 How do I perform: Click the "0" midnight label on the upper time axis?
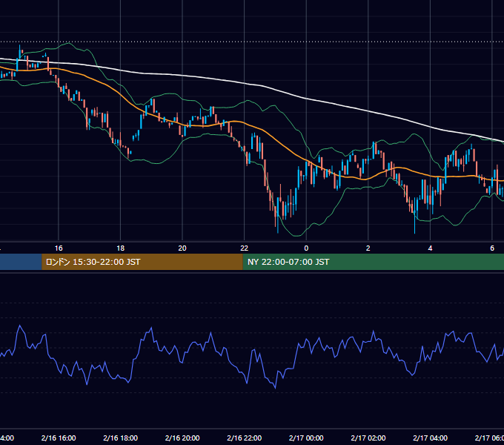tap(306, 248)
